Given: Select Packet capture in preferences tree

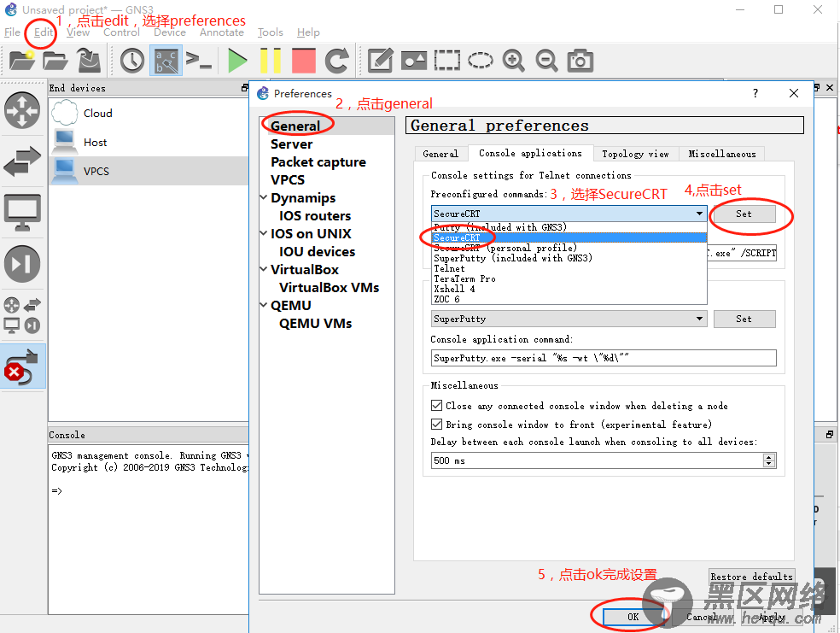Looking at the screenshot, I should [318, 161].
